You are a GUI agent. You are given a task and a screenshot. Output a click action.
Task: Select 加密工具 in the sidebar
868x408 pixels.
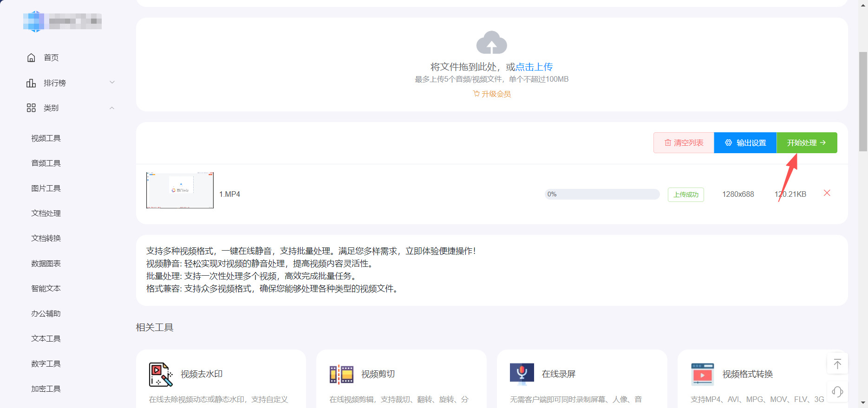[46, 389]
